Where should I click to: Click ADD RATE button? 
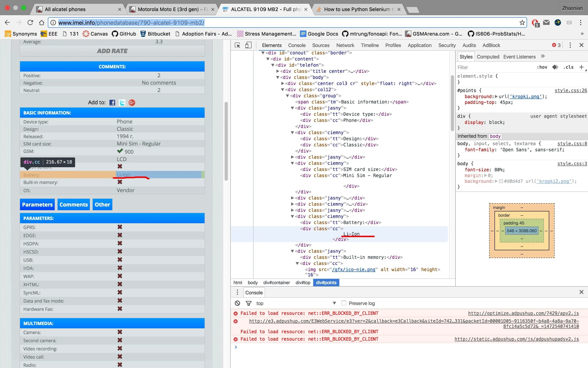point(112,51)
